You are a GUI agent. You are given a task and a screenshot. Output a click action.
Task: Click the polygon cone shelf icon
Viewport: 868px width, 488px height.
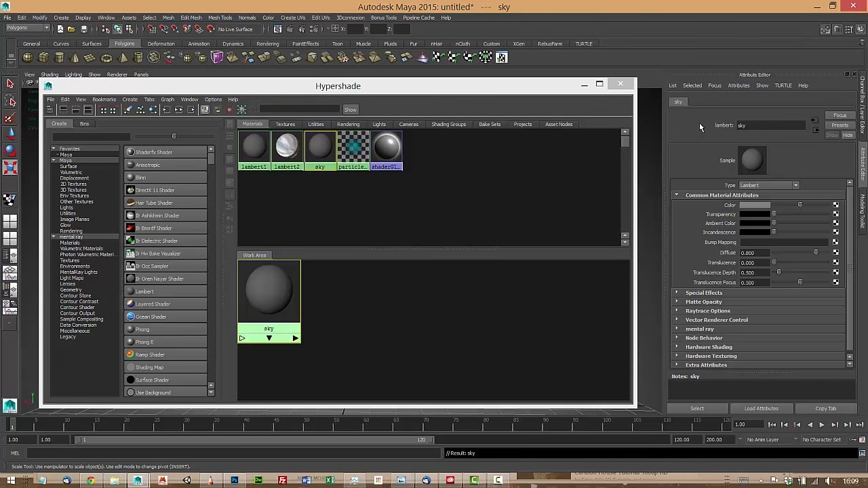pos(75,58)
